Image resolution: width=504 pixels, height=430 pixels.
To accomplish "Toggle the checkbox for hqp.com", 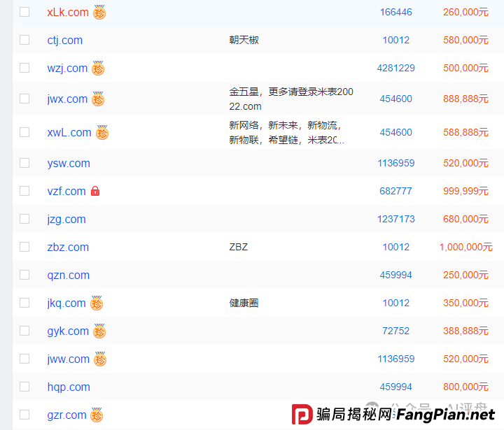I will point(24,387).
